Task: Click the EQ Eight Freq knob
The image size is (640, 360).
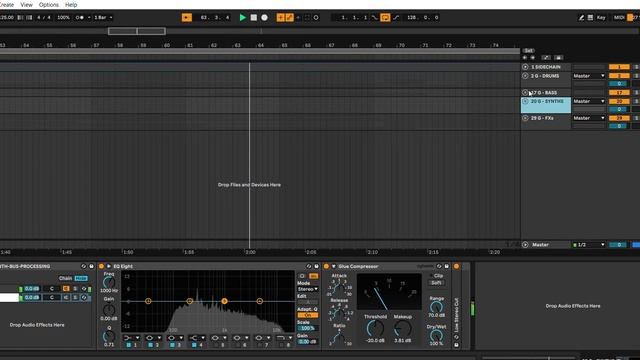Action: pos(109,282)
